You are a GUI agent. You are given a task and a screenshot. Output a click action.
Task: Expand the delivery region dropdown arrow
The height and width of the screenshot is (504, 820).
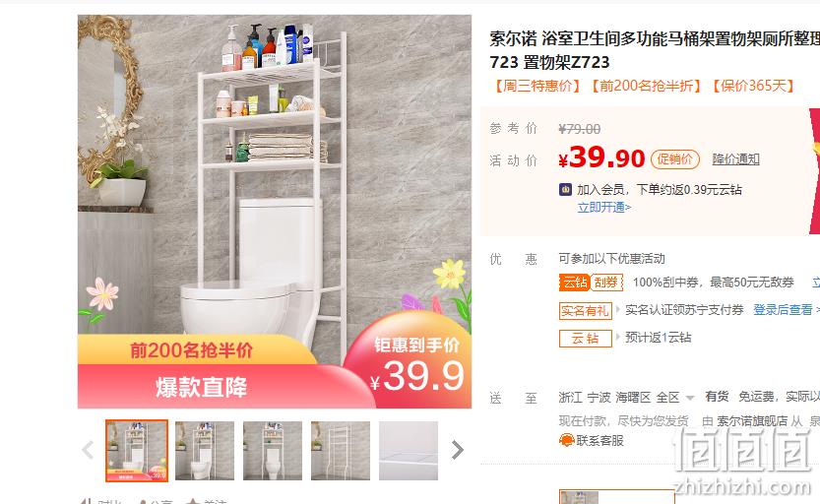(690, 398)
